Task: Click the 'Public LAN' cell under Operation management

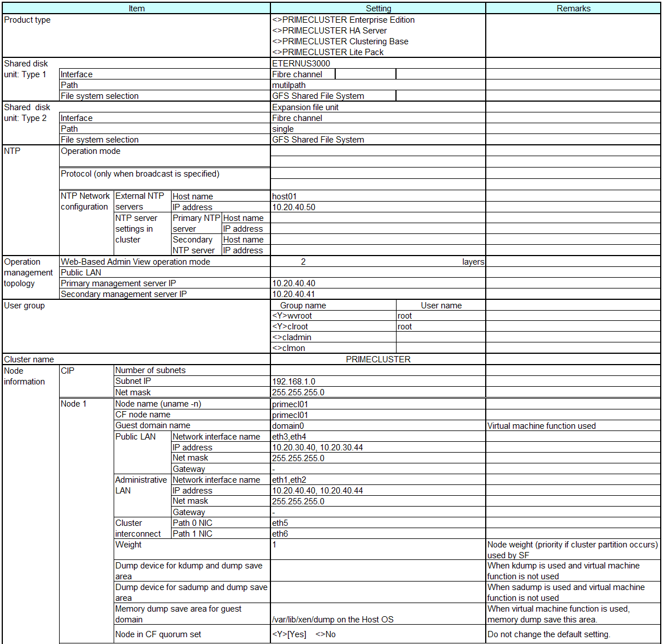Action: click(165, 273)
